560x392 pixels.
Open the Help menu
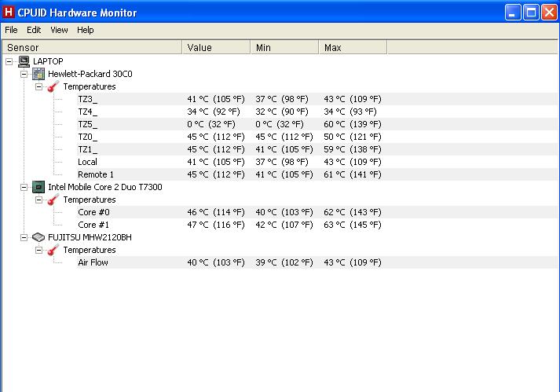pyautogui.click(x=86, y=30)
